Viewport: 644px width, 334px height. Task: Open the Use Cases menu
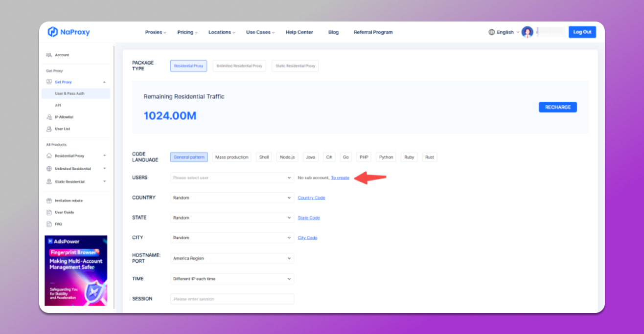(x=260, y=32)
